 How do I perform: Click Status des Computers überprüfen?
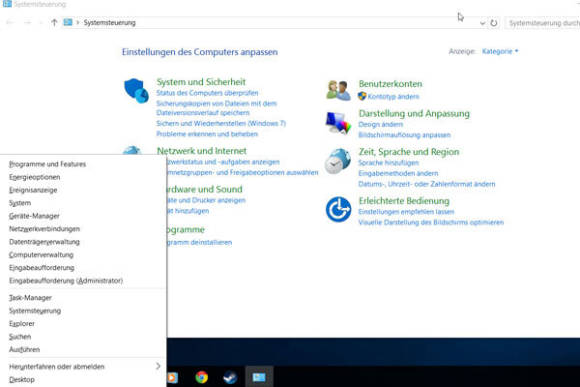pyautogui.click(x=207, y=93)
